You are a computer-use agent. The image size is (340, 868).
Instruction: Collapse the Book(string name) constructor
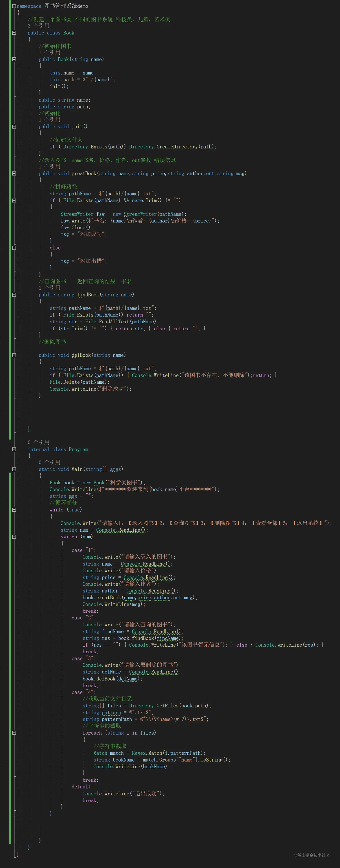click(14, 59)
